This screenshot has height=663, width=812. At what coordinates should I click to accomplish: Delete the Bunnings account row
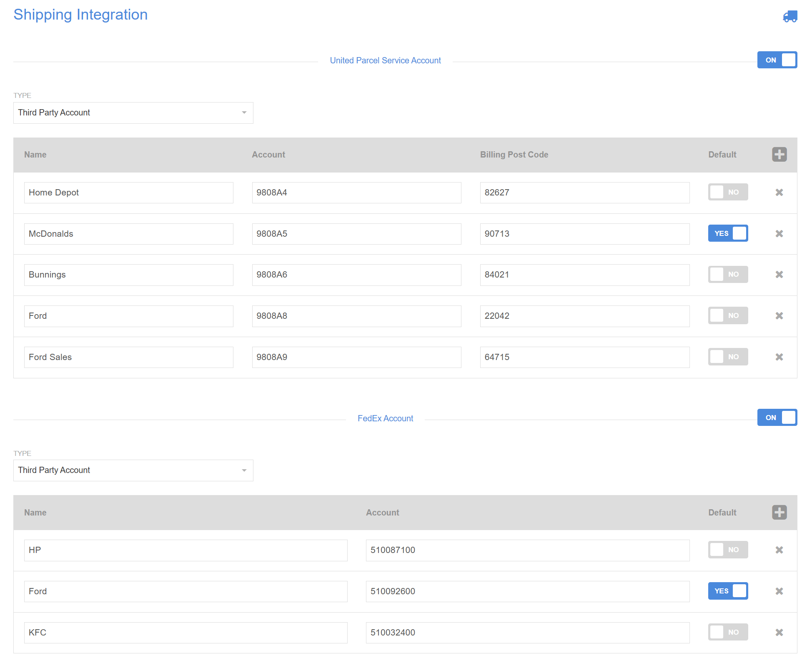[779, 275]
